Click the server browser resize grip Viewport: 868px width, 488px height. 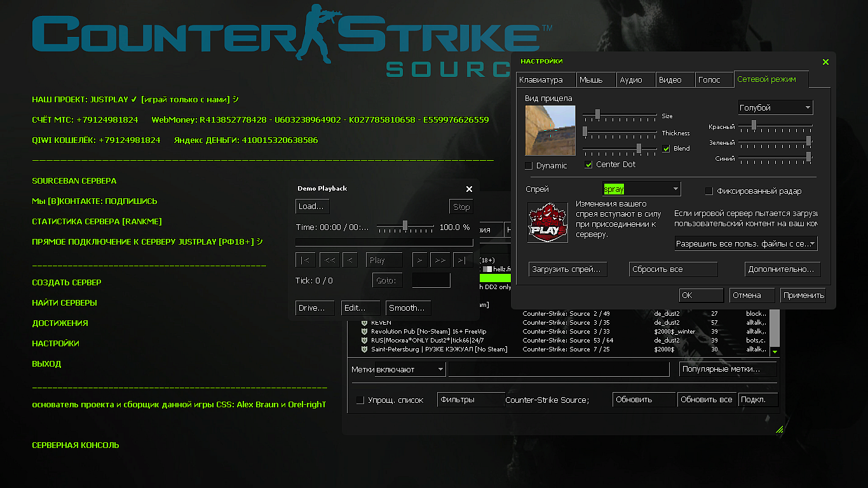(x=779, y=430)
